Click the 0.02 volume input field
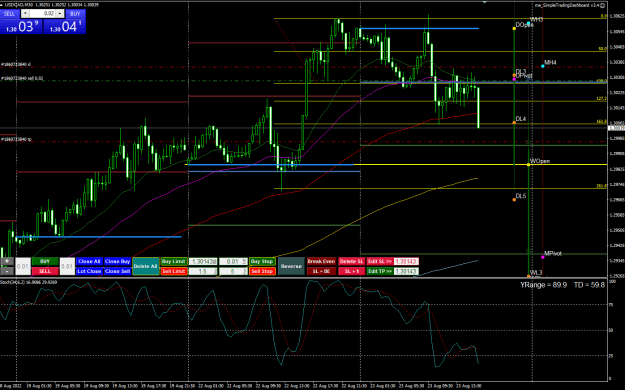 pyautogui.click(x=43, y=14)
